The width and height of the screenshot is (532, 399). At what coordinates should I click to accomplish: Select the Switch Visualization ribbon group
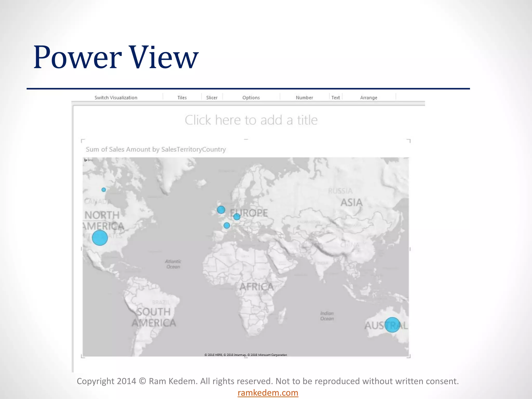[116, 98]
